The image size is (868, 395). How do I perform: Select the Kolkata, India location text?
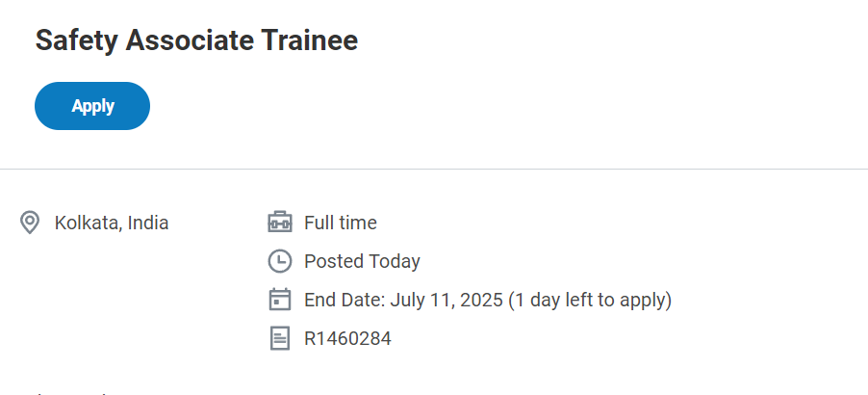click(112, 223)
